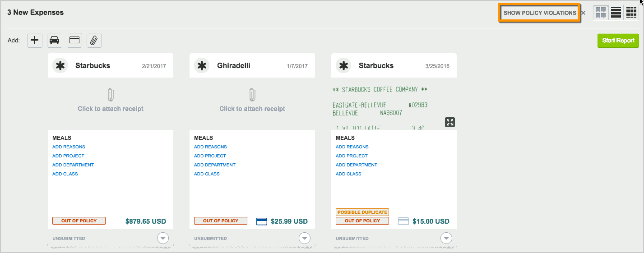Click the paperclip on the Starbucks $879.65 card

click(x=111, y=95)
